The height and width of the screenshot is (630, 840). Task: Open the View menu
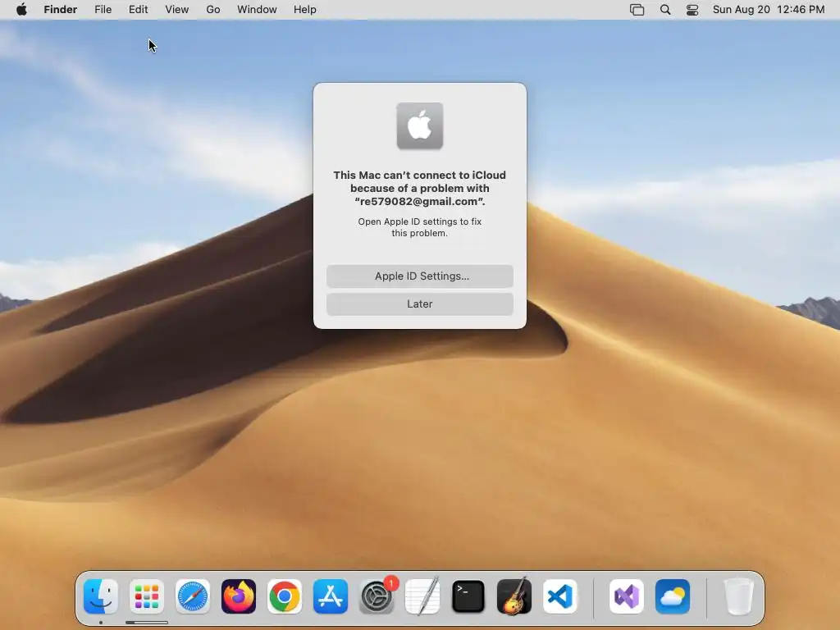(x=177, y=10)
